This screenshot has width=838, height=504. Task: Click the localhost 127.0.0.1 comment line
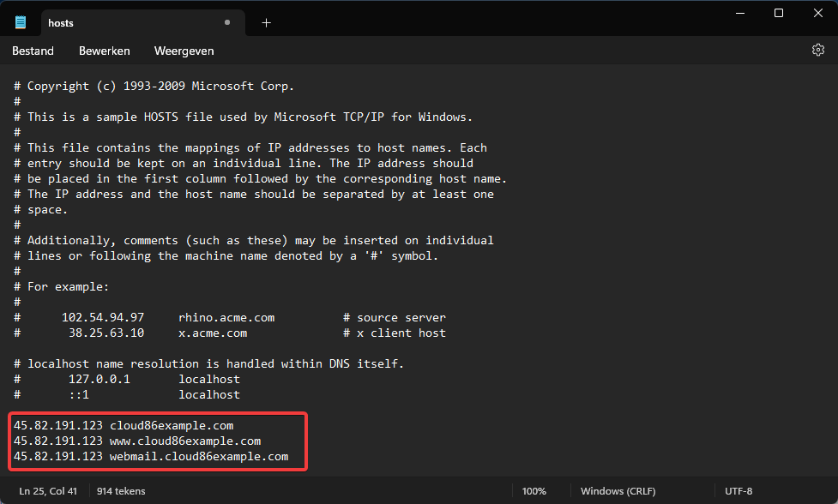click(129, 379)
